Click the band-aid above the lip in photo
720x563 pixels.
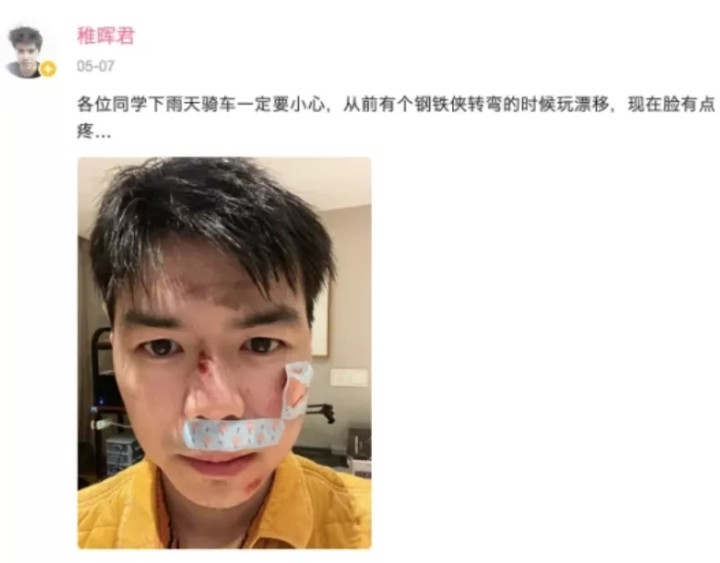[x=233, y=434]
